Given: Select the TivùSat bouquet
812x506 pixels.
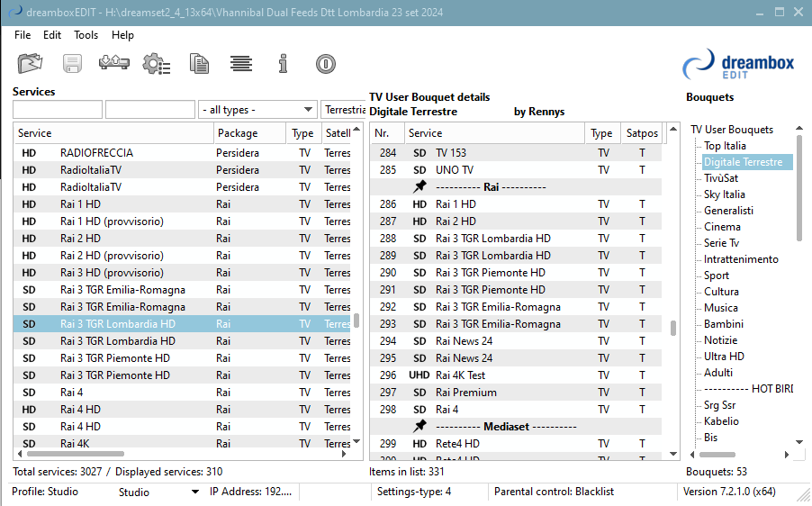Looking at the screenshot, I should tap(721, 178).
